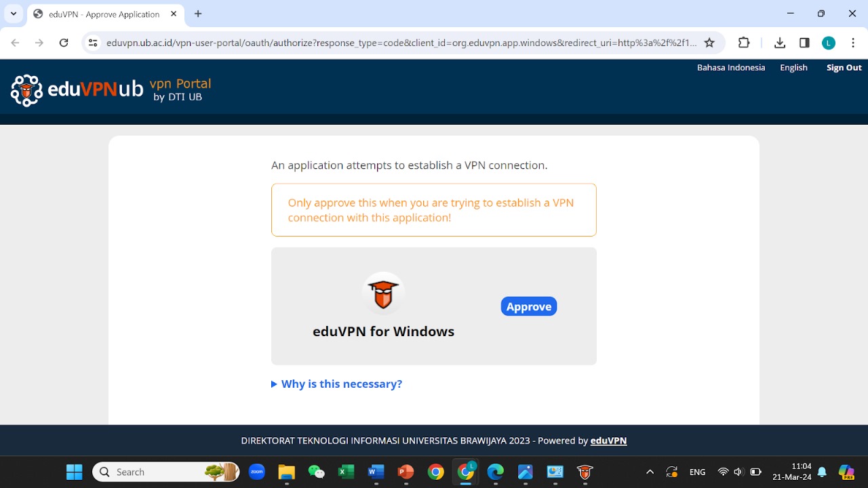Open eduVPN client from taskbar
Viewport: 868px width, 488px height.
585,472
